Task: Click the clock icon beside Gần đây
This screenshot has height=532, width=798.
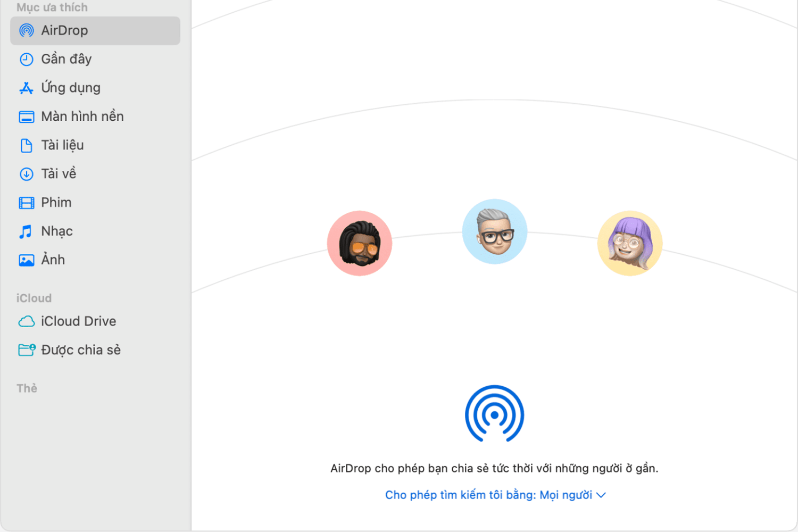Action: tap(27, 59)
